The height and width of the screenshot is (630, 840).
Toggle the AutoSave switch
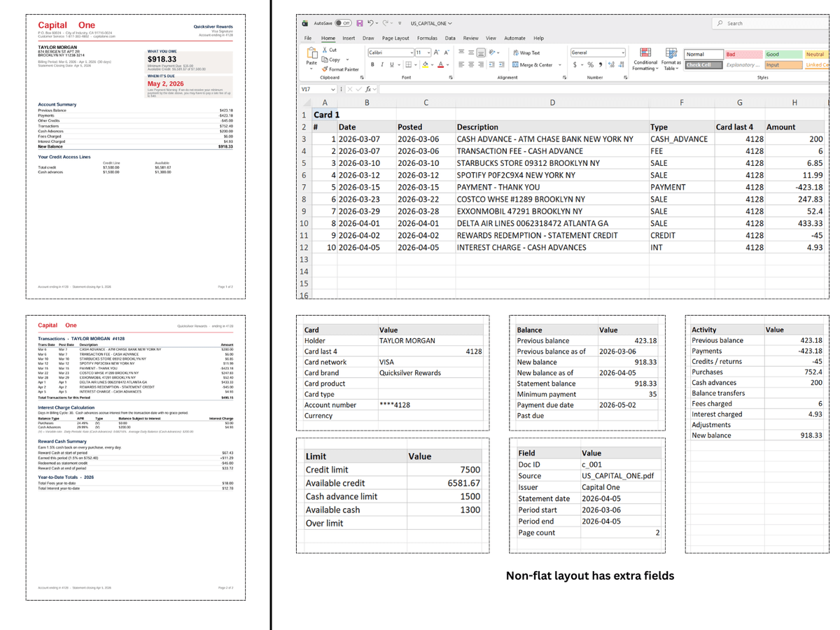(x=343, y=23)
